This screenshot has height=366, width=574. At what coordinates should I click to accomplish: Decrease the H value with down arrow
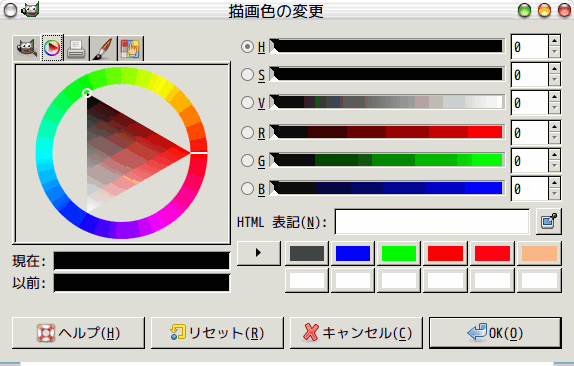point(554,52)
